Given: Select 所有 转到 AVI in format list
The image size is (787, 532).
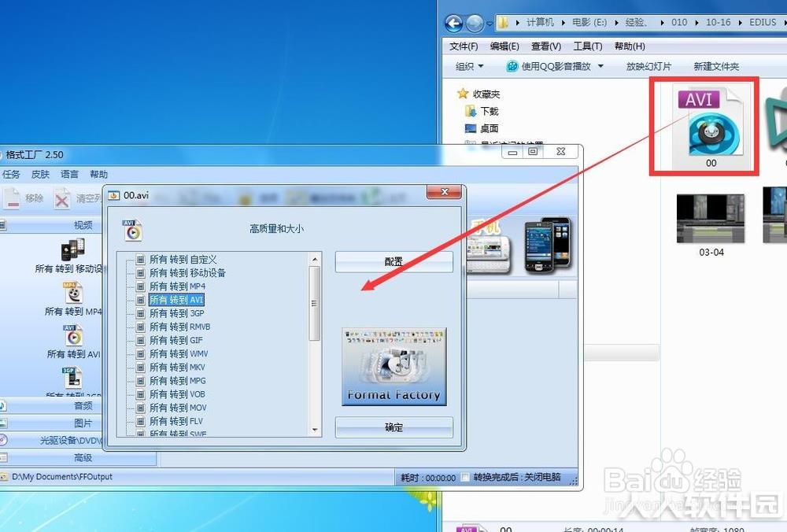Looking at the screenshot, I should click(x=176, y=300).
